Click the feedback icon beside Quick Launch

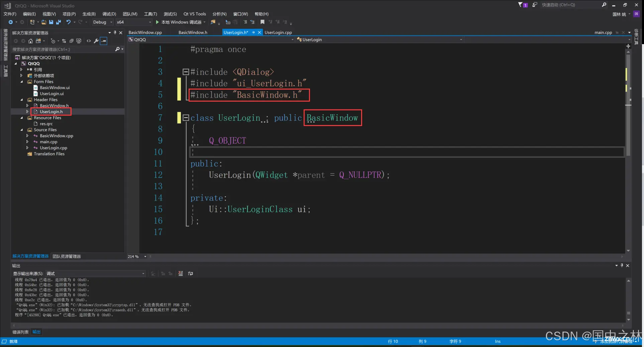(535, 5)
